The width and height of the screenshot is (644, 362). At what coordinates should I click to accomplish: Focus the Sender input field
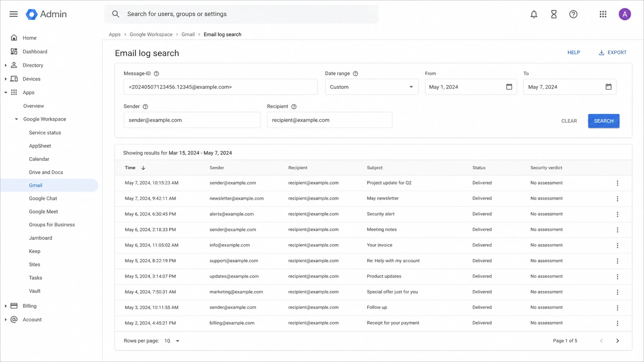[192, 120]
